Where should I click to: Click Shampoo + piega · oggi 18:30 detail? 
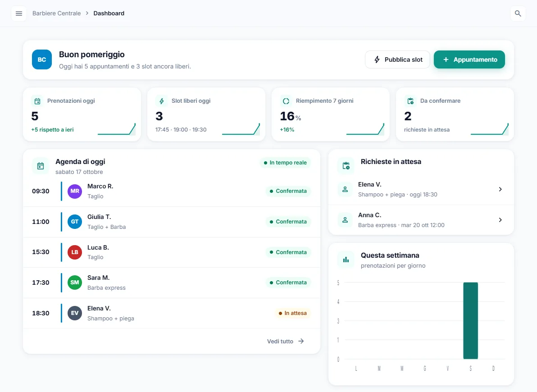[398, 195]
